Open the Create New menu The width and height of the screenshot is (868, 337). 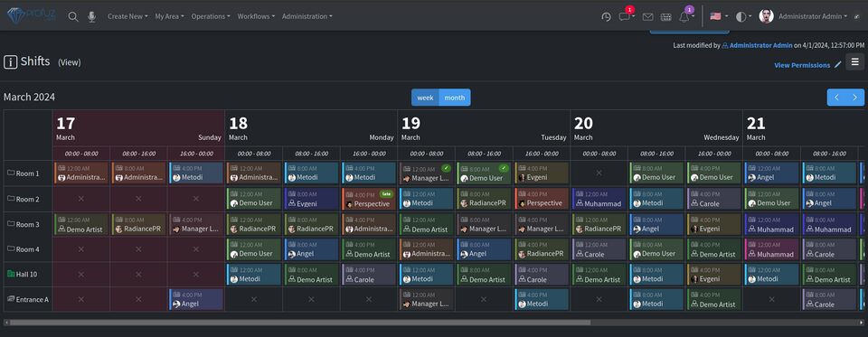tap(127, 16)
